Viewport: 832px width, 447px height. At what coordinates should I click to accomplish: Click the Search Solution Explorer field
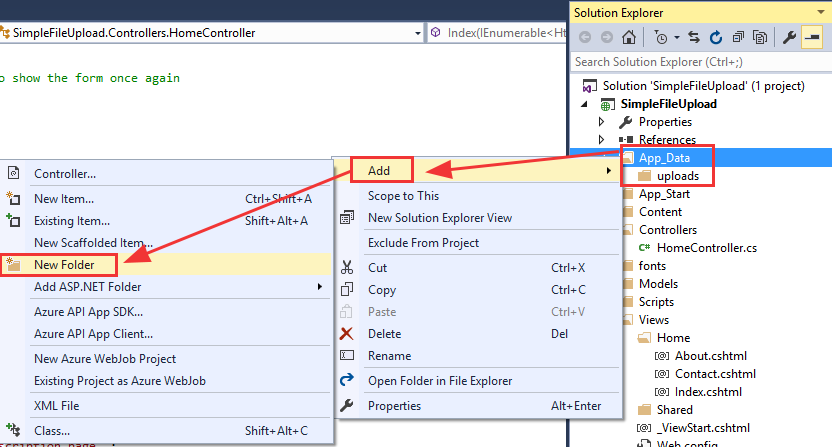tap(700, 62)
